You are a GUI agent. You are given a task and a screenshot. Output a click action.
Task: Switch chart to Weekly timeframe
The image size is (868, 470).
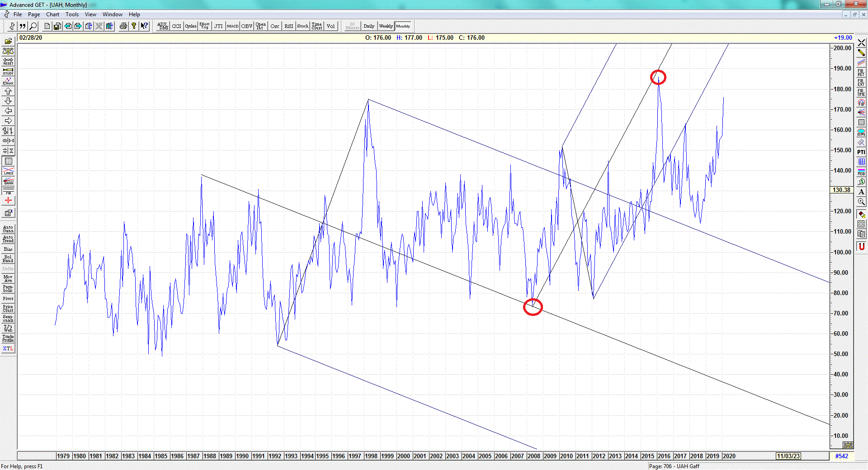point(386,26)
